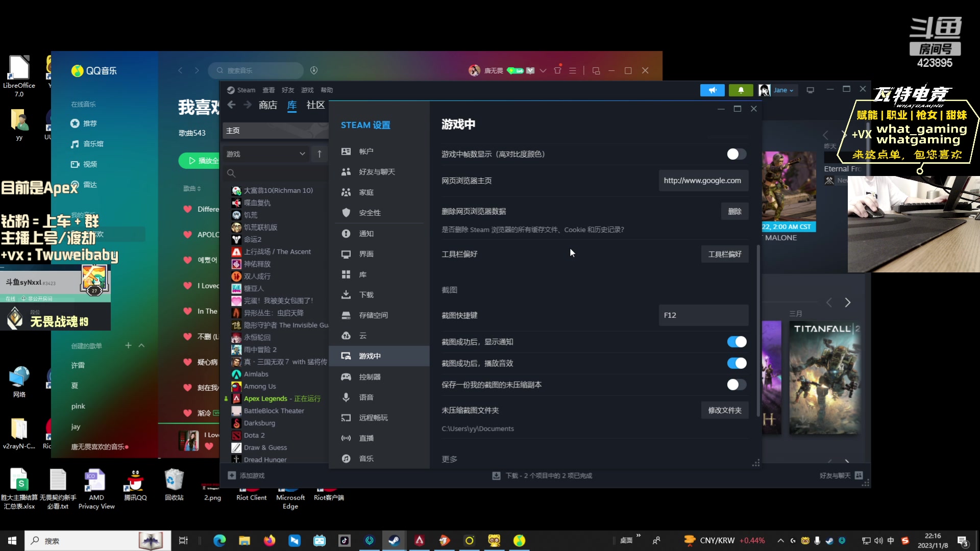The height and width of the screenshot is (551, 980).
Task: Open the 存储空间 settings section
Action: [379, 315]
